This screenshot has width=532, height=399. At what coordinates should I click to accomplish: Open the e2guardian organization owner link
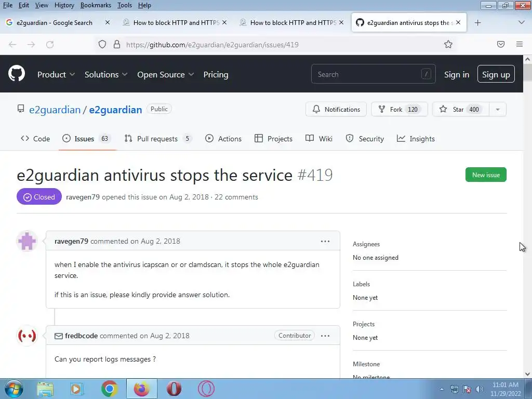click(55, 110)
